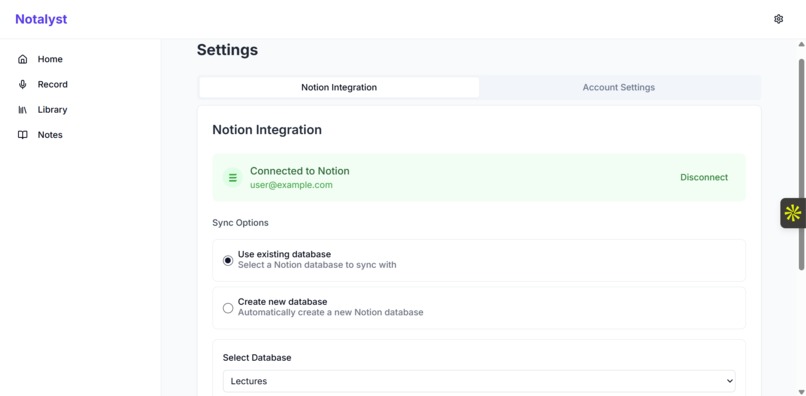806x396 pixels.
Task: Open Notes from sidebar
Action: point(50,135)
